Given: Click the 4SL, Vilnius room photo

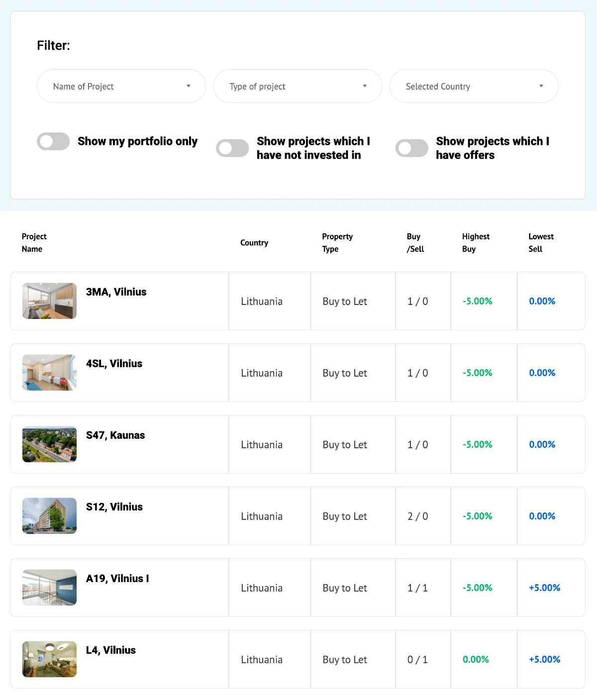Looking at the screenshot, I should (x=50, y=373).
